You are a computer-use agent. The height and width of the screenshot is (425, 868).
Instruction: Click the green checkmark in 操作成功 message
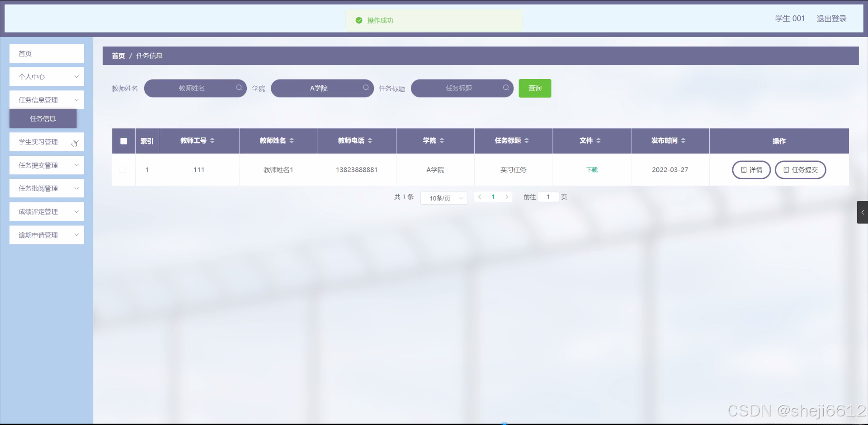(359, 20)
